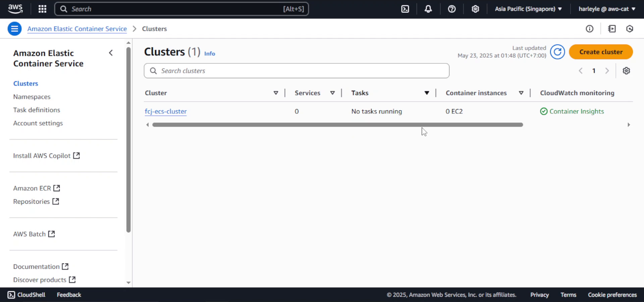Open the notifications bell
The image size is (644, 302).
point(428,9)
